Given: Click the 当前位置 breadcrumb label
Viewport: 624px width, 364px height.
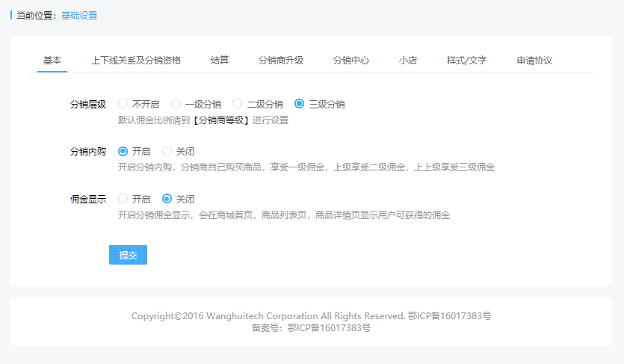Looking at the screenshot, I should pyautogui.click(x=36, y=16).
